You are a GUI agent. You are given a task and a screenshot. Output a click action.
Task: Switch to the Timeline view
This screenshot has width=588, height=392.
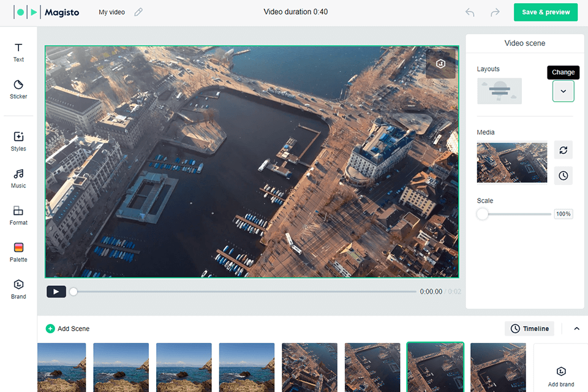coord(529,329)
